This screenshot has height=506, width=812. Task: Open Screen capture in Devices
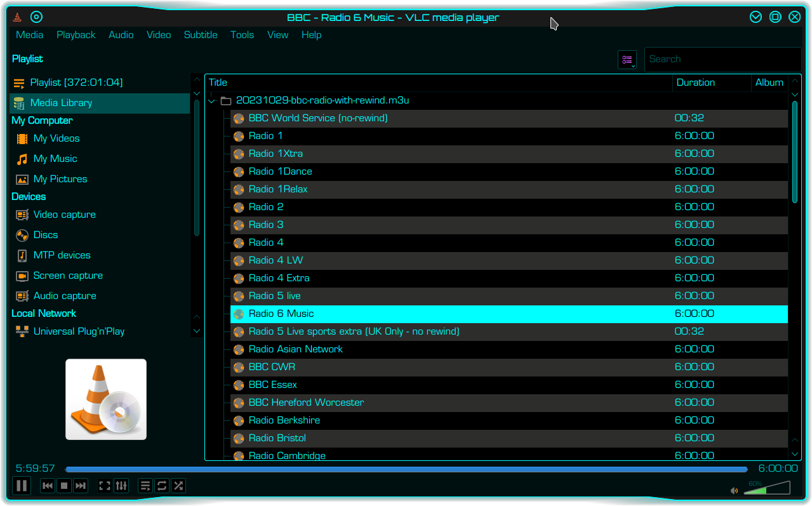pyautogui.click(x=68, y=276)
